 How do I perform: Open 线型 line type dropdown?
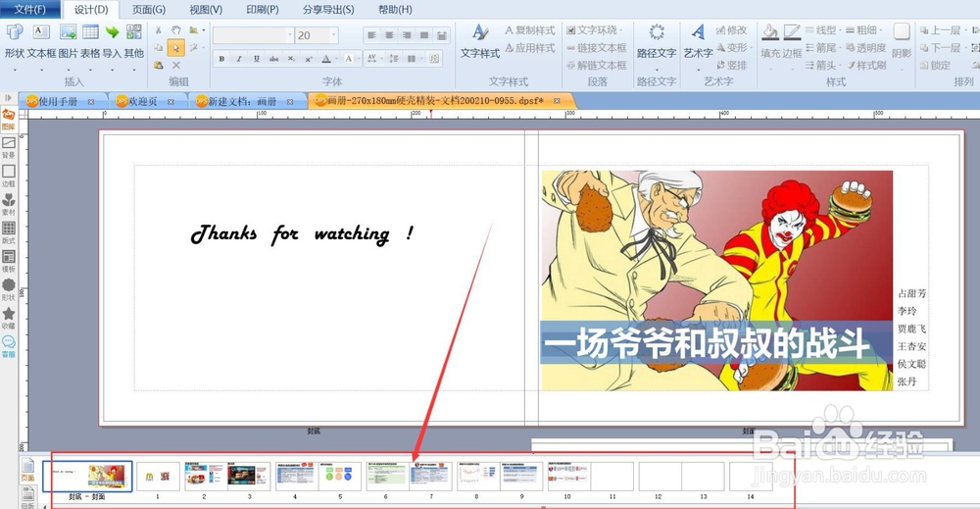coord(821,30)
